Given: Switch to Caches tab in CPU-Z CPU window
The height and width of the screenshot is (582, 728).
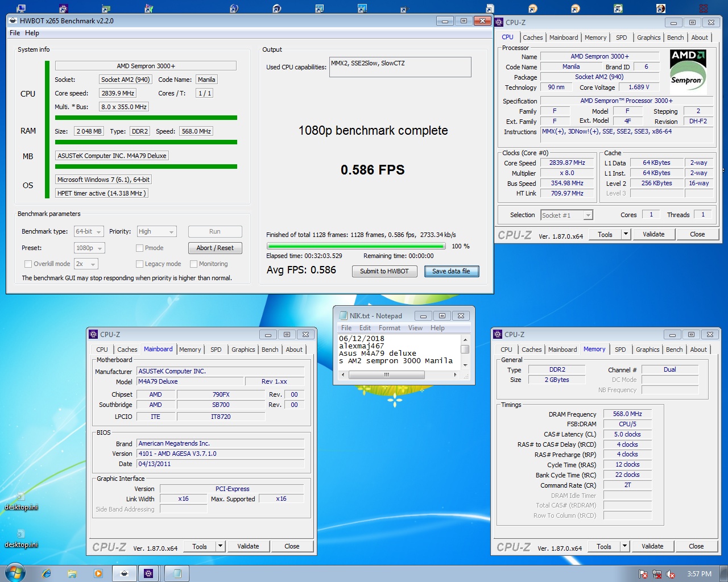Looking at the screenshot, I should (x=533, y=38).
